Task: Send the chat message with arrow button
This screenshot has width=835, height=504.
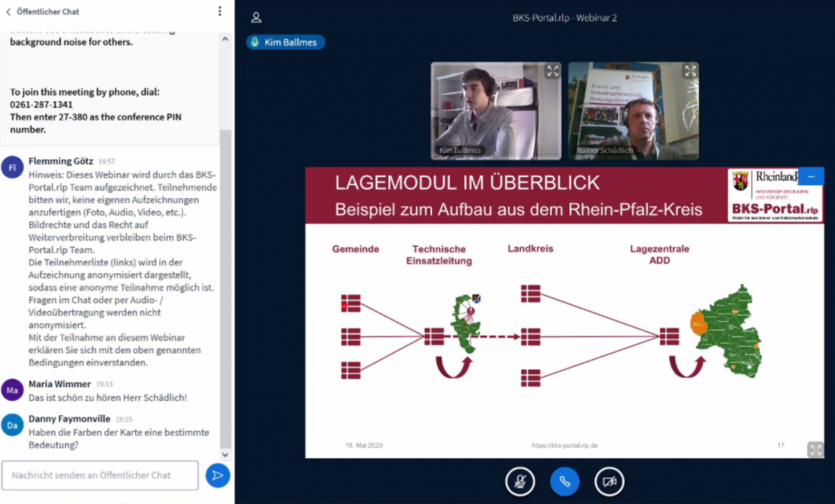Action: pos(218,475)
